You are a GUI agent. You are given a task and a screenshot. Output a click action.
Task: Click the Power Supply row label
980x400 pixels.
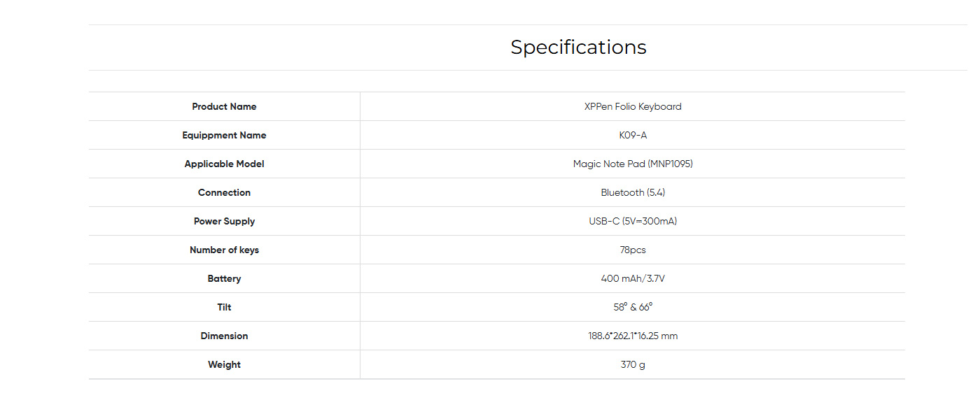tap(224, 222)
